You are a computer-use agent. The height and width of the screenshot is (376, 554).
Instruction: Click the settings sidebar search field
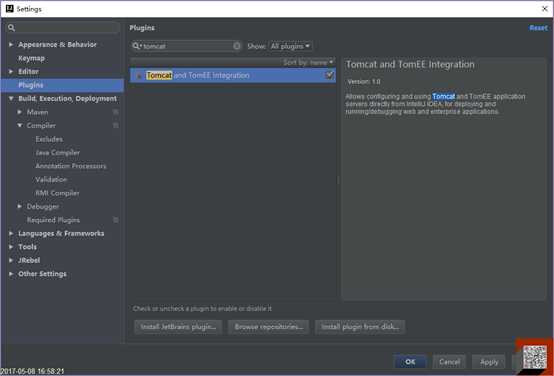[63, 28]
